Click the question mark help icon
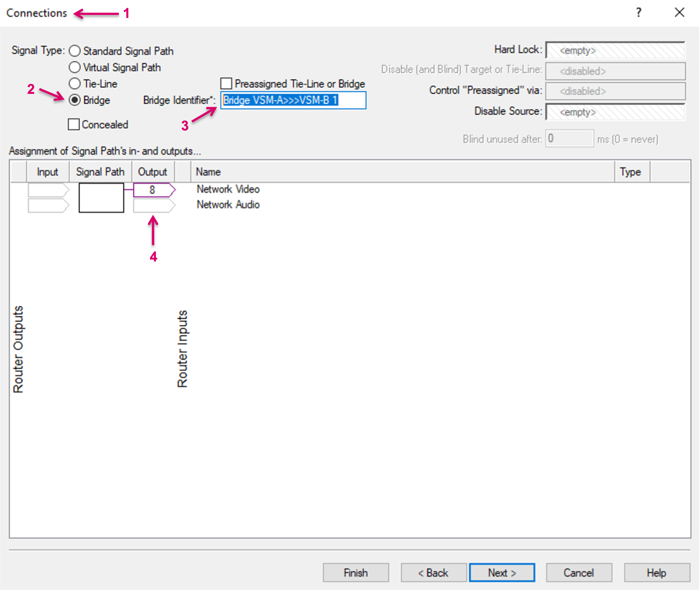The width and height of the screenshot is (700, 590). point(638,13)
